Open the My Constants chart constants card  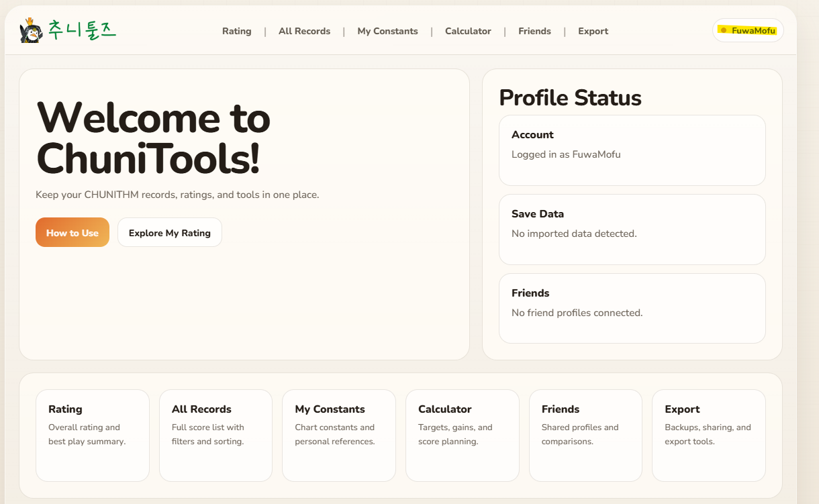coord(338,435)
